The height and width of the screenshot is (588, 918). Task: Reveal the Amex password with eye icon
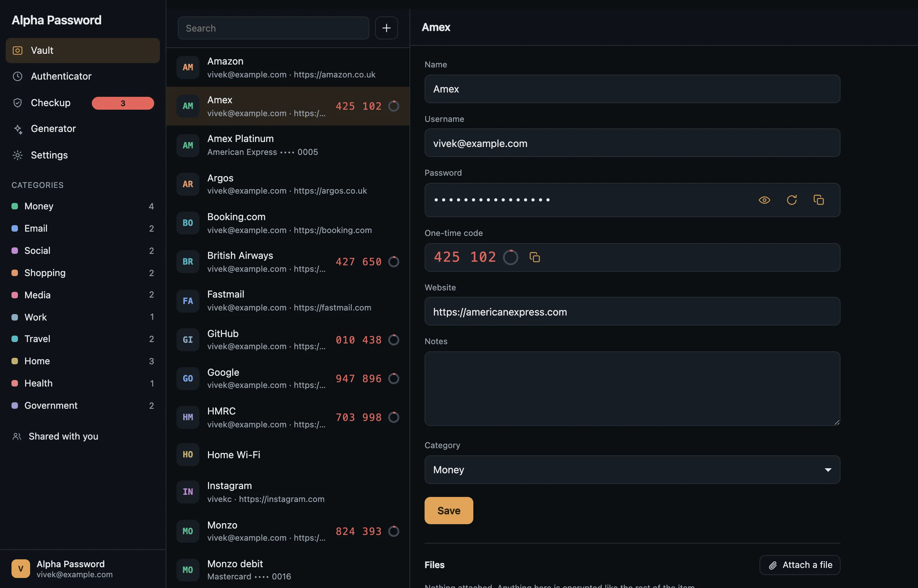click(764, 200)
